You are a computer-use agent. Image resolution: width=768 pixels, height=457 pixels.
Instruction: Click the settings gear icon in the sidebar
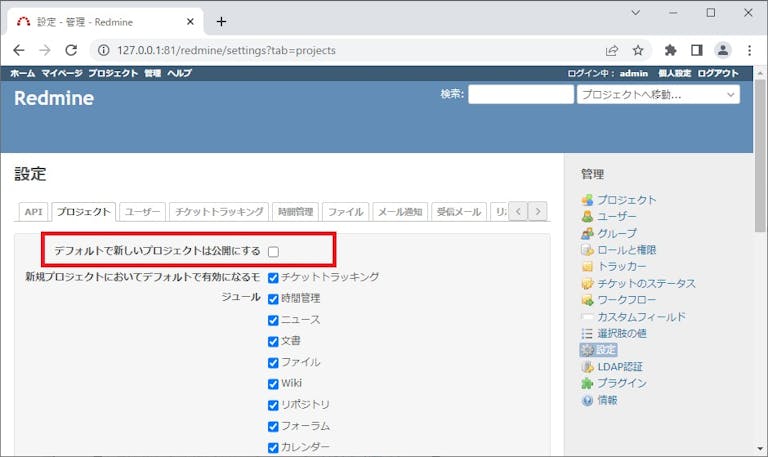click(x=587, y=350)
